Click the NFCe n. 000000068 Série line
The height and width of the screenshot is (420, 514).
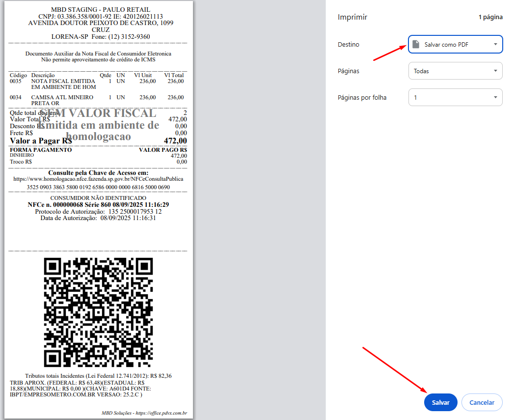pyautogui.click(x=98, y=204)
